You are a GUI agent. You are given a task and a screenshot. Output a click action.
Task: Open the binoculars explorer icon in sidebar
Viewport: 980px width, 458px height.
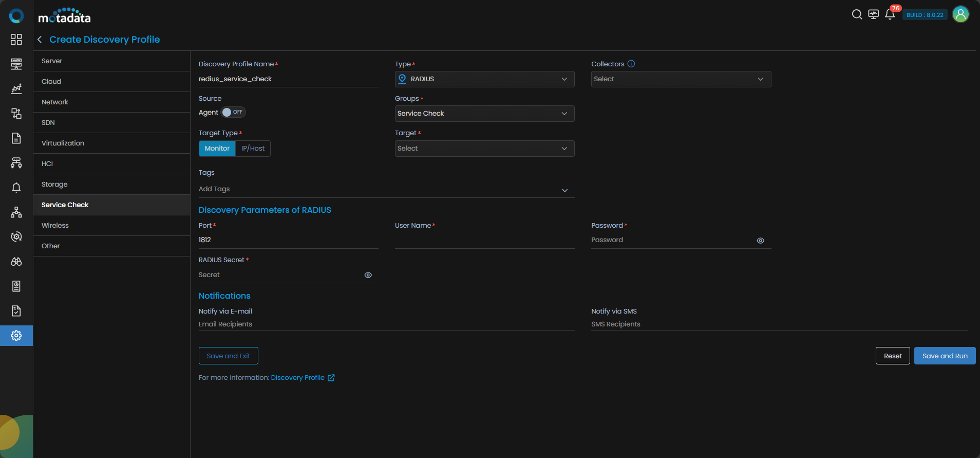(16, 262)
